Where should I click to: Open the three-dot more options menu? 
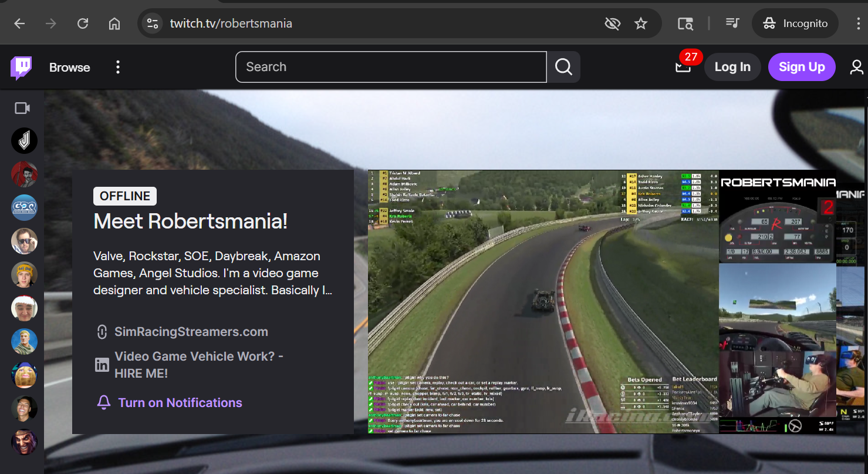(118, 67)
